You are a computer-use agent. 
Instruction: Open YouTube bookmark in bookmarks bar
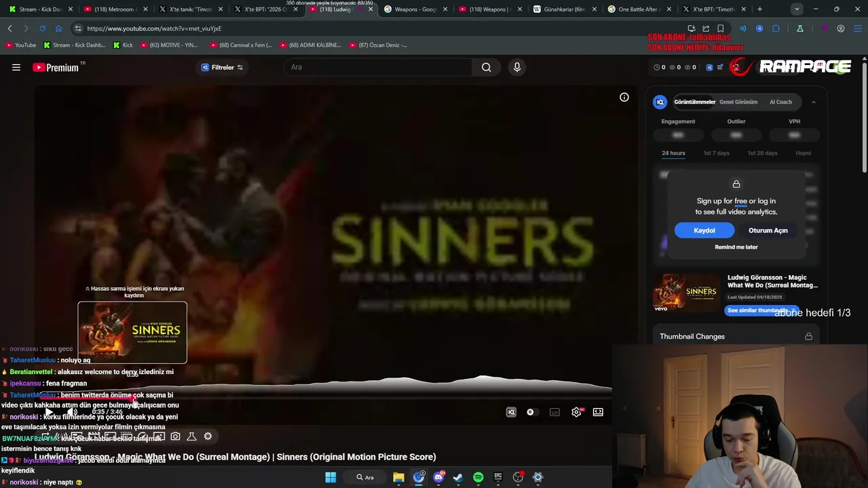click(x=21, y=45)
